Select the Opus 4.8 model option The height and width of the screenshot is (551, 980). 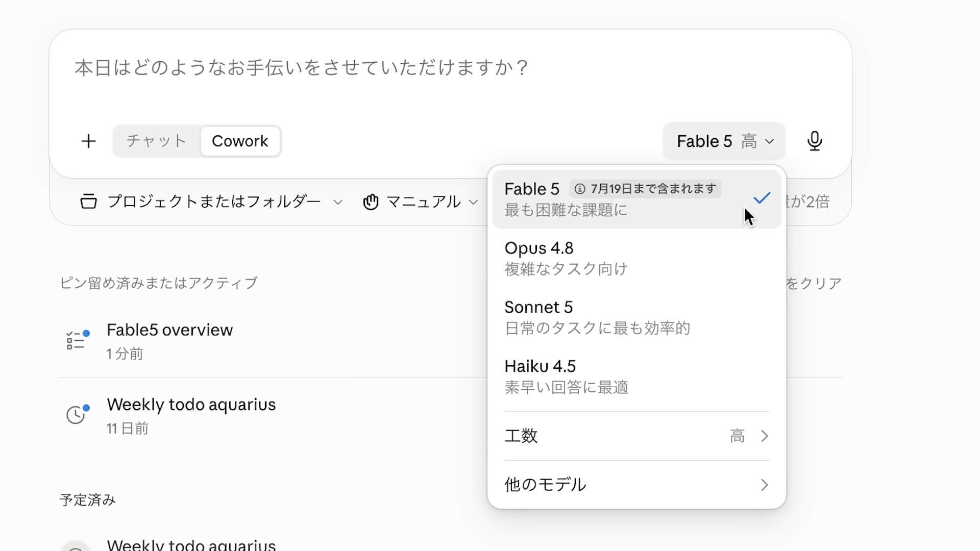pyautogui.click(x=636, y=258)
